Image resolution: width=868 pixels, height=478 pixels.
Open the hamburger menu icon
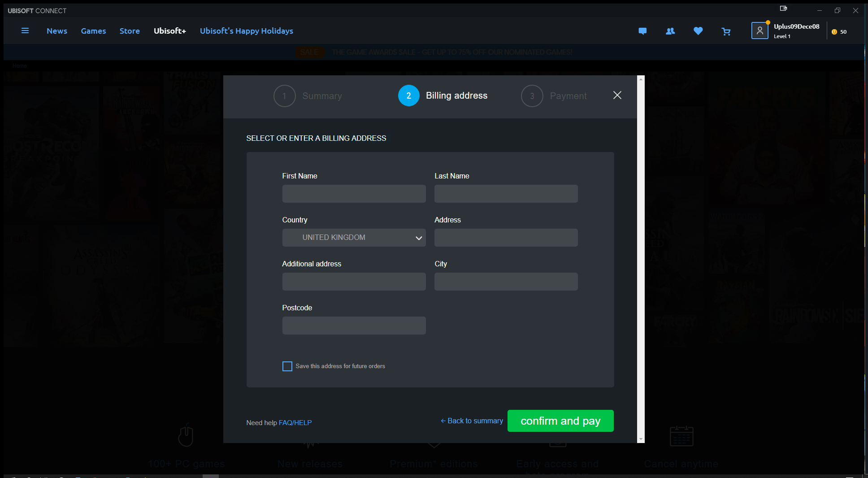25,31
